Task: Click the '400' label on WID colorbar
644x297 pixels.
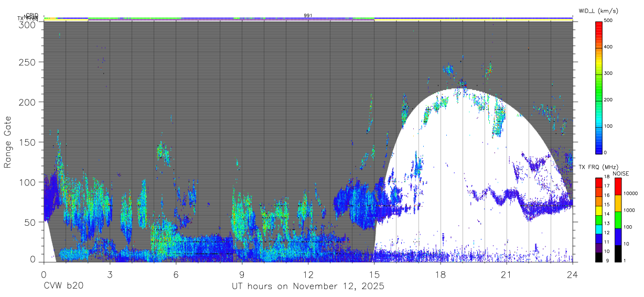Action: (609, 47)
